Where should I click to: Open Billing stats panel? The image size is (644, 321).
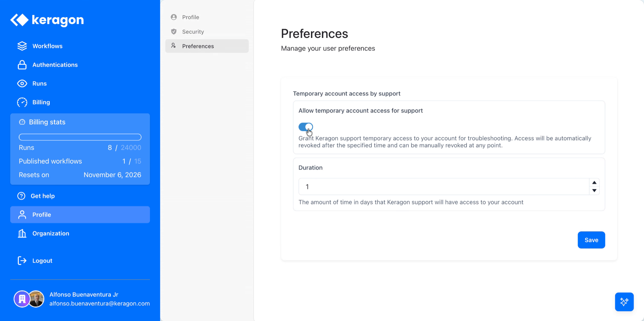(x=47, y=122)
